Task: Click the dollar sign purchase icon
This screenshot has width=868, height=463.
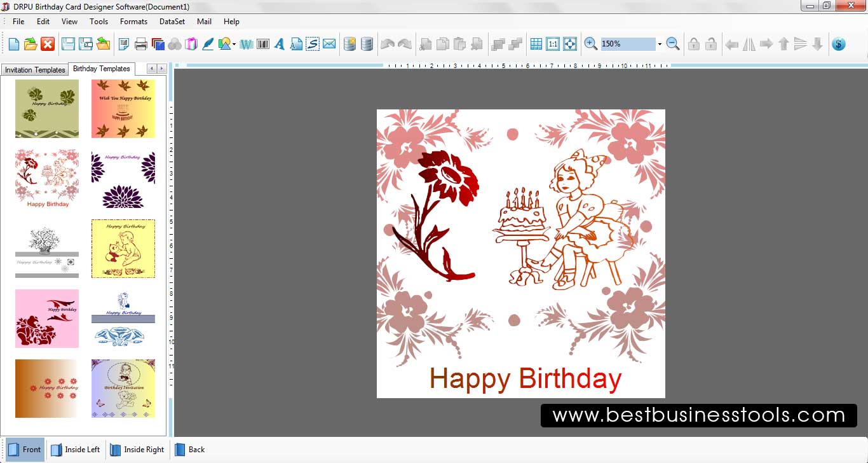Action: (839, 44)
